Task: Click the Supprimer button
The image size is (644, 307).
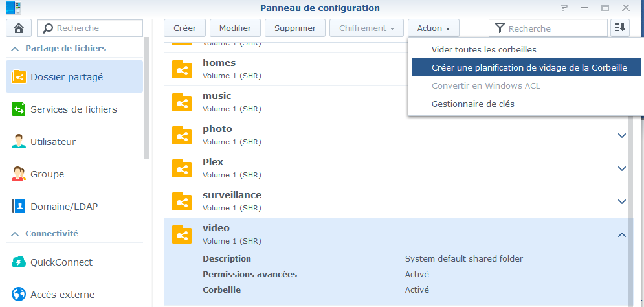Action: 295,28
